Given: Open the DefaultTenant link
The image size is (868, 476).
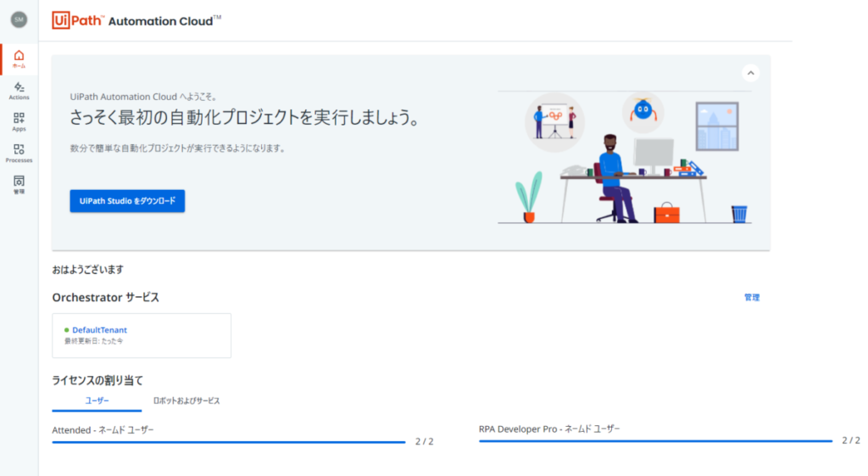Looking at the screenshot, I should point(99,330).
